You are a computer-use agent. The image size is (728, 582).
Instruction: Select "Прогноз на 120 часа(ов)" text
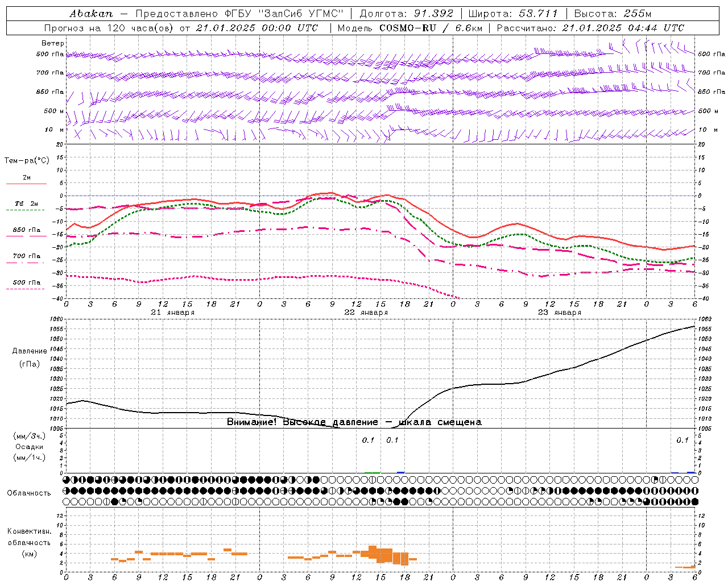tap(110, 28)
